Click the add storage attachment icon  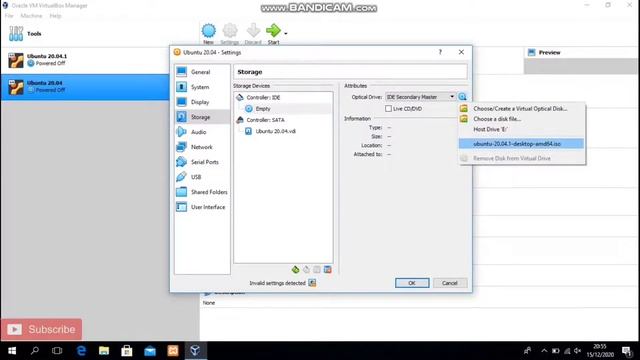point(317,269)
